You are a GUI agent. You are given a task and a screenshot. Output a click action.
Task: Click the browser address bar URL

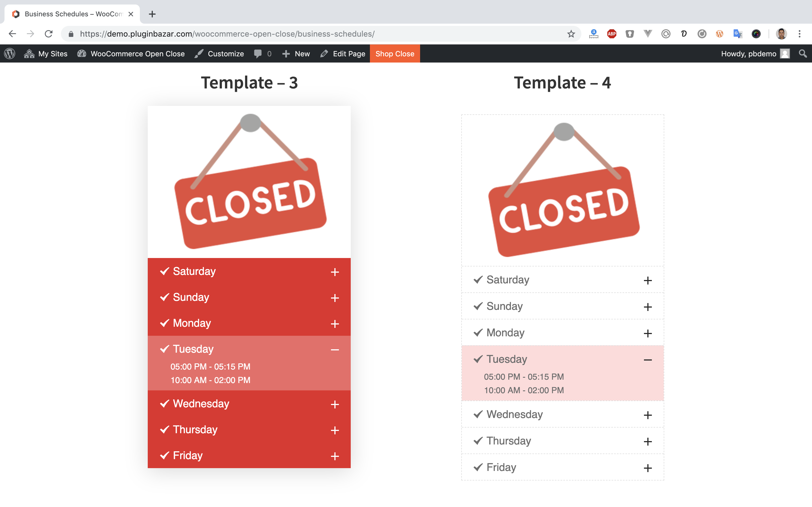pos(227,34)
